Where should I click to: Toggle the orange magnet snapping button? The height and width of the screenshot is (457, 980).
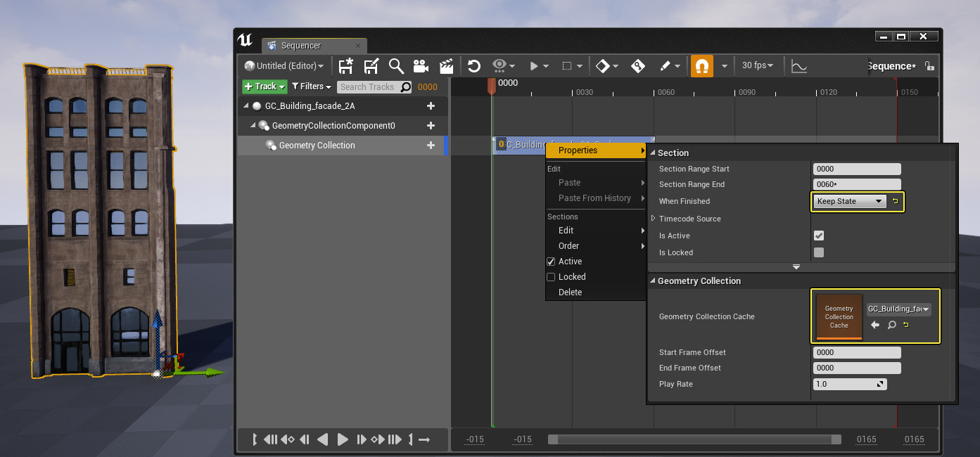pos(701,66)
